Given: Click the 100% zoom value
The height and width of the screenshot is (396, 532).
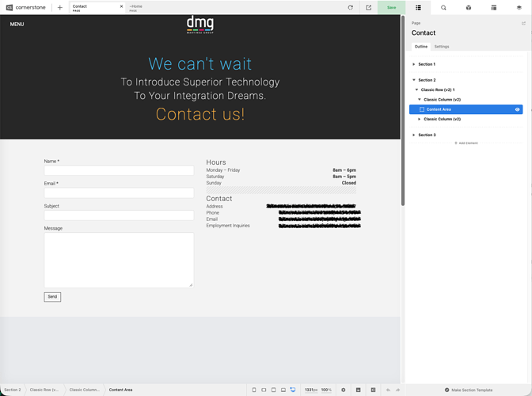Looking at the screenshot, I should point(326,390).
